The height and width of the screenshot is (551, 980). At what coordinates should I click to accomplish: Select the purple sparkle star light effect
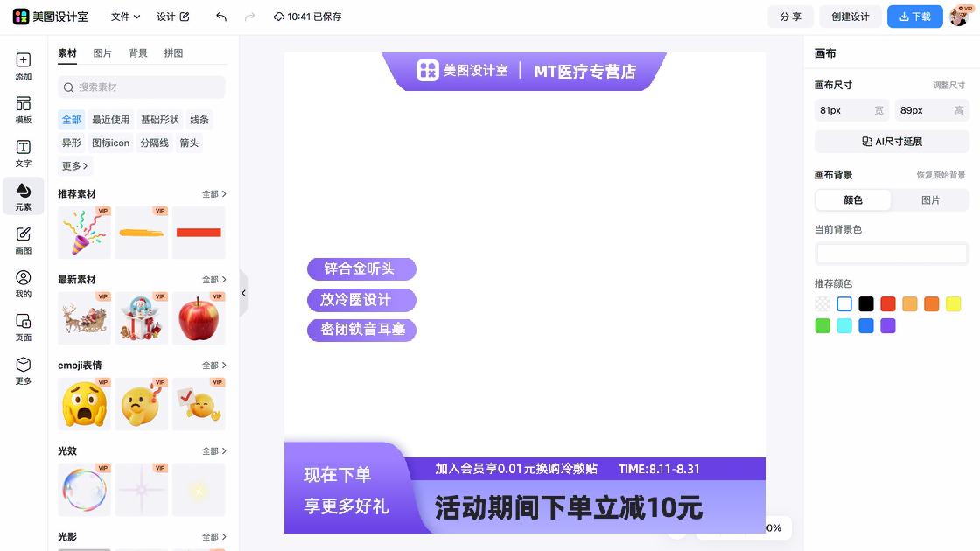[x=142, y=489]
